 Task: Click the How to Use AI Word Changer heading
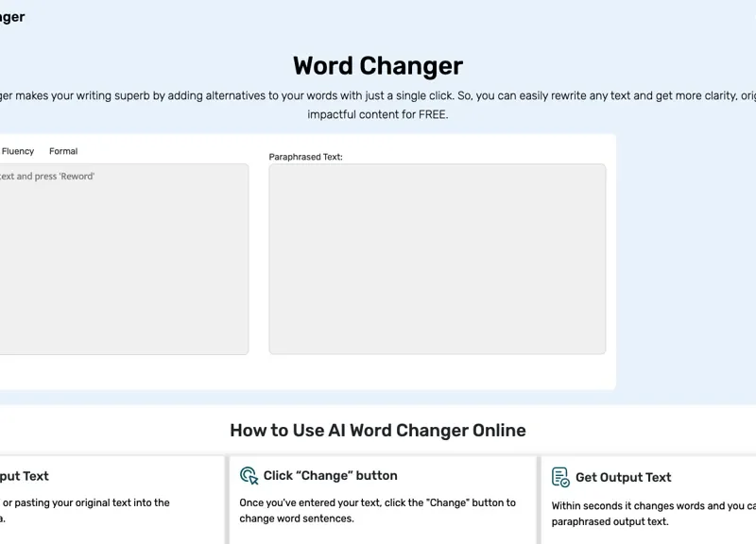tap(377, 430)
